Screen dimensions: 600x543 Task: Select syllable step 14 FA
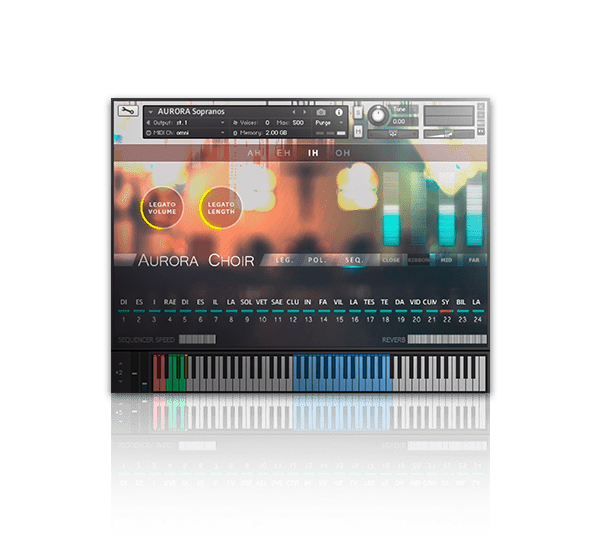tap(323, 302)
